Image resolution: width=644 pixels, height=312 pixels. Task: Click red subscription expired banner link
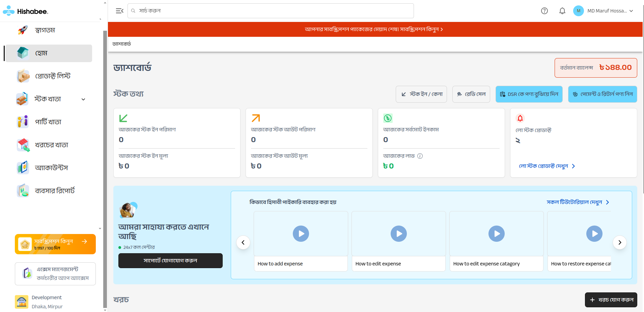click(374, 29)
